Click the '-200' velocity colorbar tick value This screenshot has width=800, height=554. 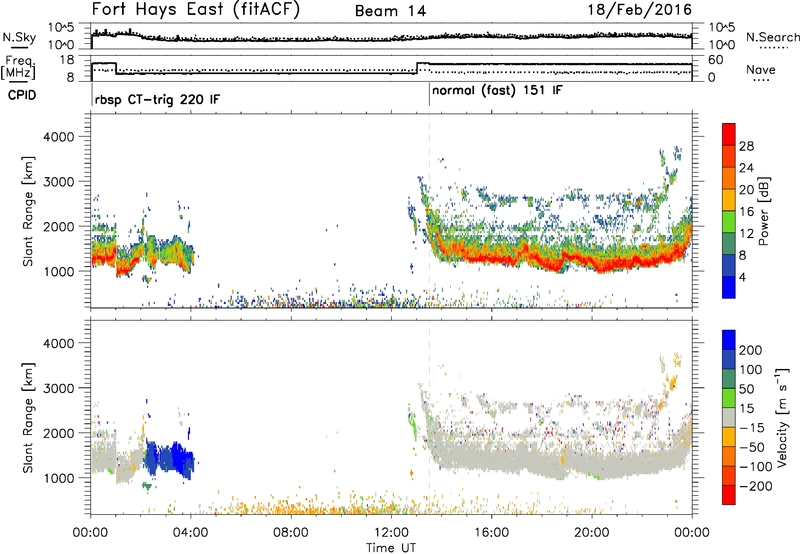755,486
